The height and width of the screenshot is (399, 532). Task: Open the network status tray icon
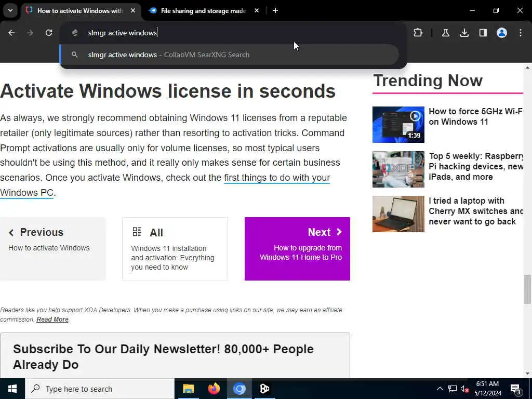point(453,389)
